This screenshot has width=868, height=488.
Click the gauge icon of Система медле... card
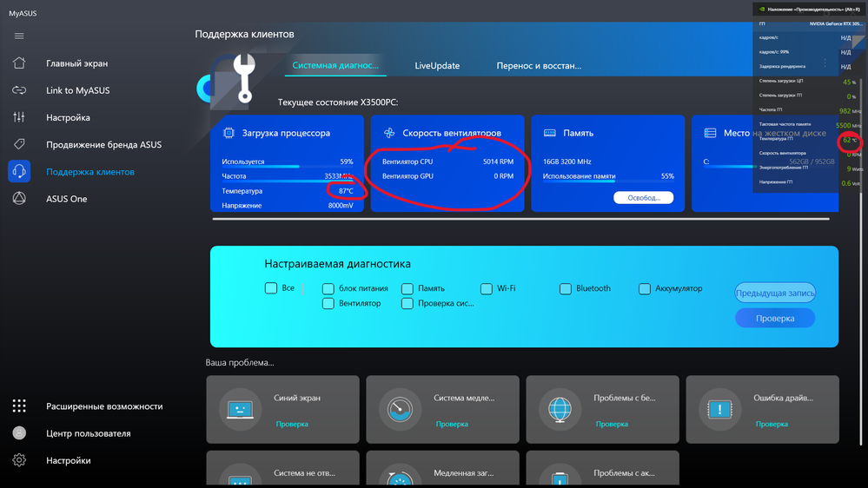[400, 410]
